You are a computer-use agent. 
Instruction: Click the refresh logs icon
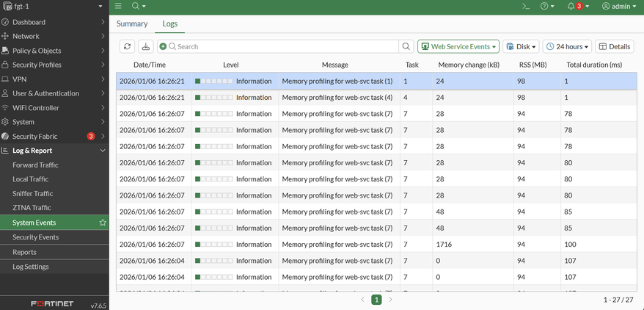point(127,46)
